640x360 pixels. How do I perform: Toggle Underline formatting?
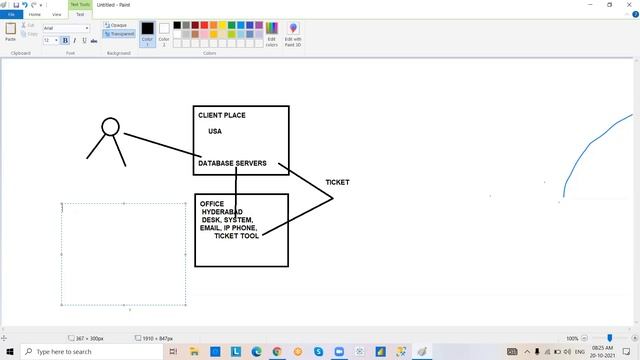(84, 40)
